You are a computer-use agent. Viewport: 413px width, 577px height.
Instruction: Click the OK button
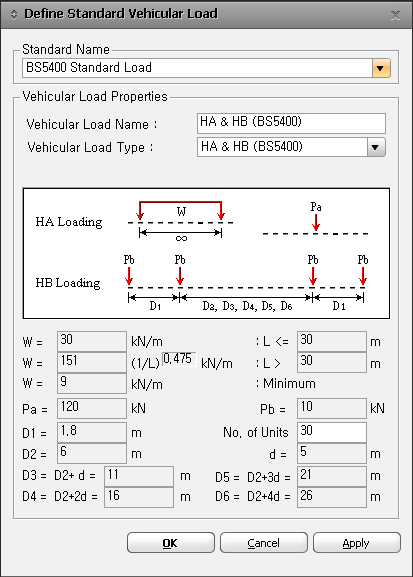pyautogui.click(x=171, y=543)
